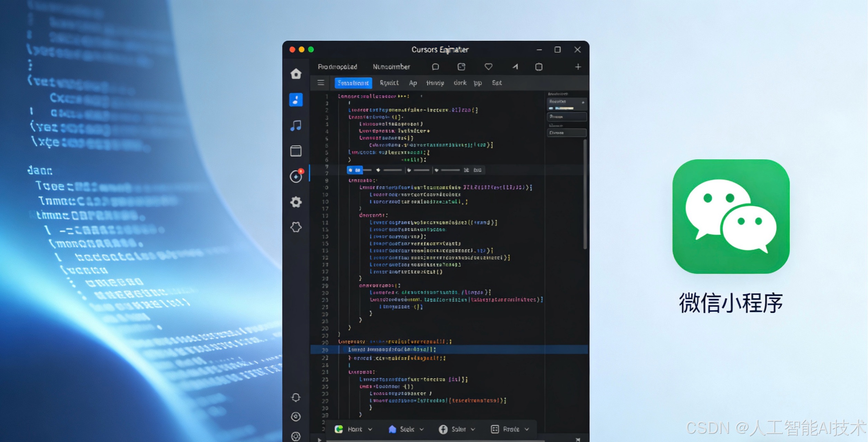
Task: Click the slider track in inline widget
Action: (393, 170)
